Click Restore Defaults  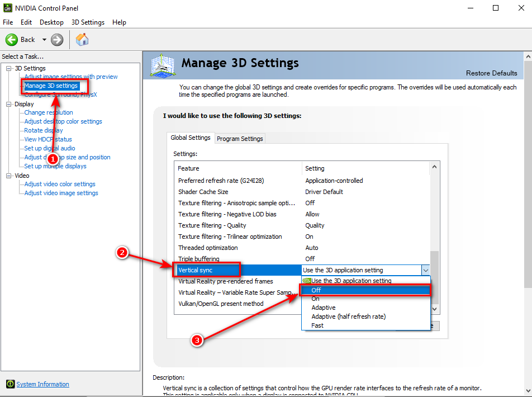pyautogui.click(x=491, y=73)
